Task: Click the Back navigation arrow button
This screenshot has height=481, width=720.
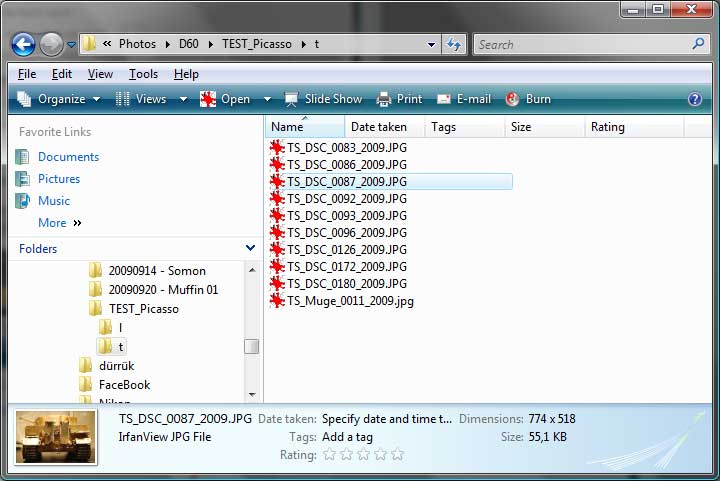Action: 23,44
